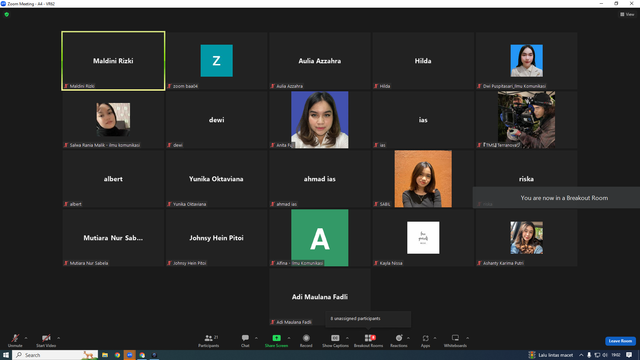Click SABIL's profile photo on orange background

(423, 179)
